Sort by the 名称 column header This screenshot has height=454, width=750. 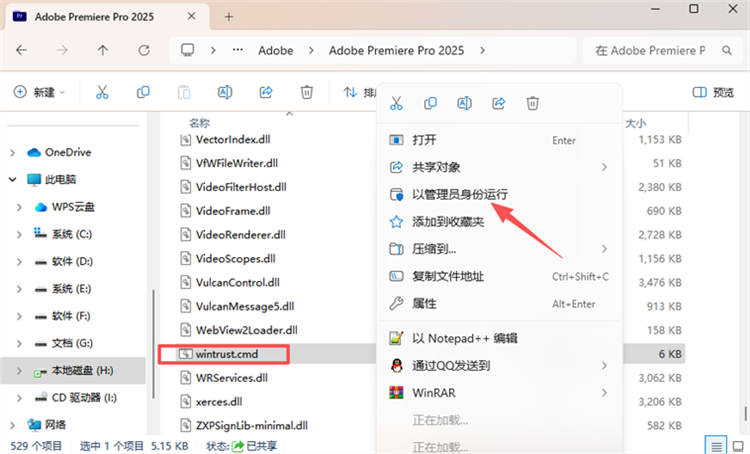(199, 123)
